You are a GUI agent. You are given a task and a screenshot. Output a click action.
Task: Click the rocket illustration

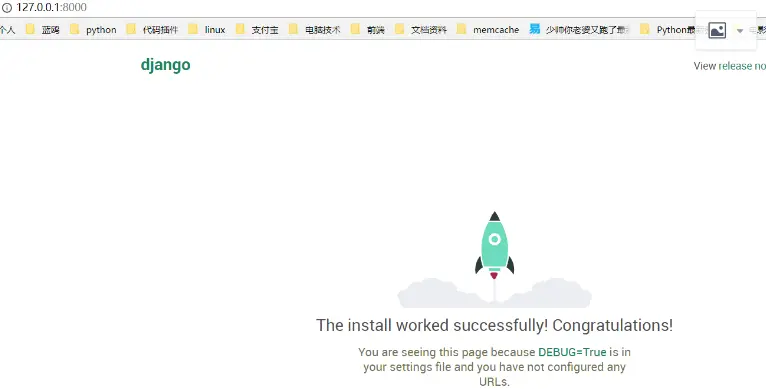click(494, 259)
